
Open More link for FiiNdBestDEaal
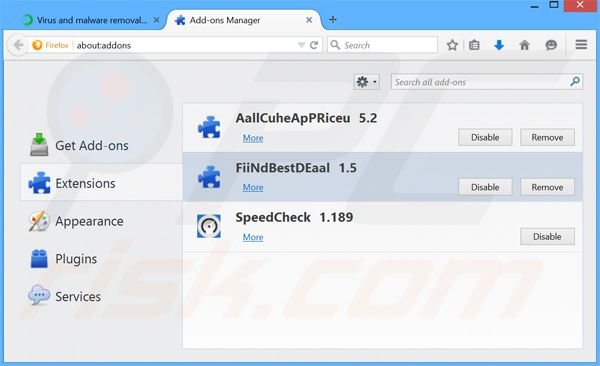click(x=253, y=187)
